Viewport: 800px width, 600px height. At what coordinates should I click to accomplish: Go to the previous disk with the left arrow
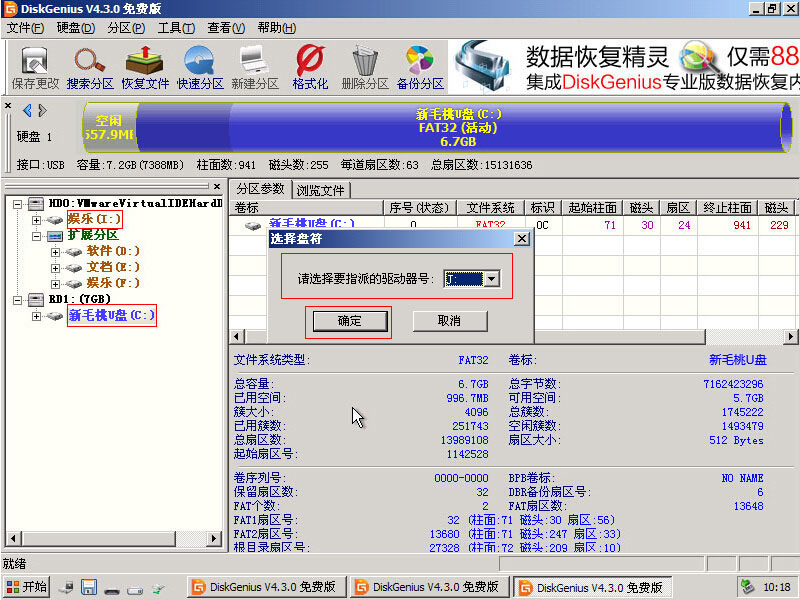point(27,110)
